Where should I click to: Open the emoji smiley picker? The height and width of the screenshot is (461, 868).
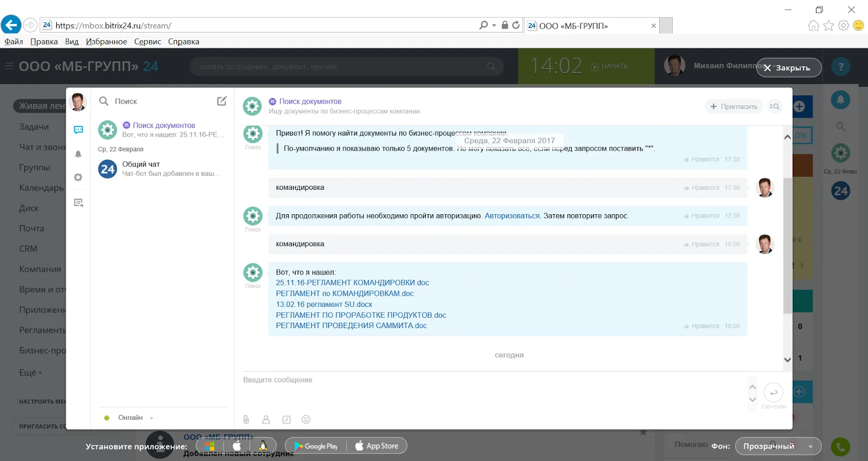pos(306,419)
